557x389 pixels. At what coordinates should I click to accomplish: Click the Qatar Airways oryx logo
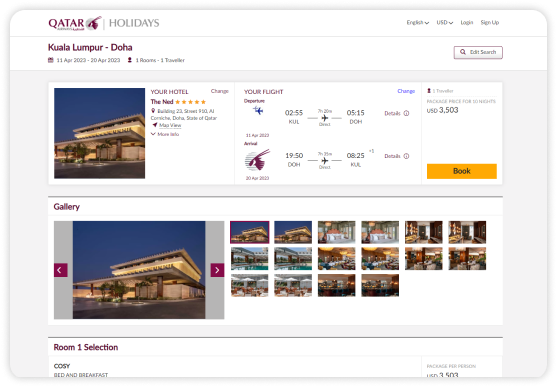(x=93, y=23)
